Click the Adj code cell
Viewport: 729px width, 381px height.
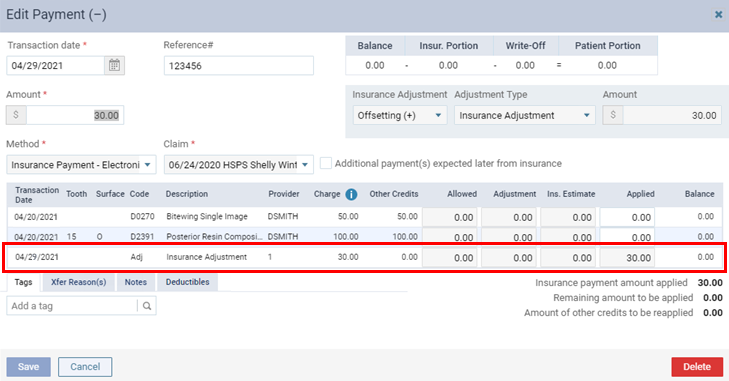136,257
